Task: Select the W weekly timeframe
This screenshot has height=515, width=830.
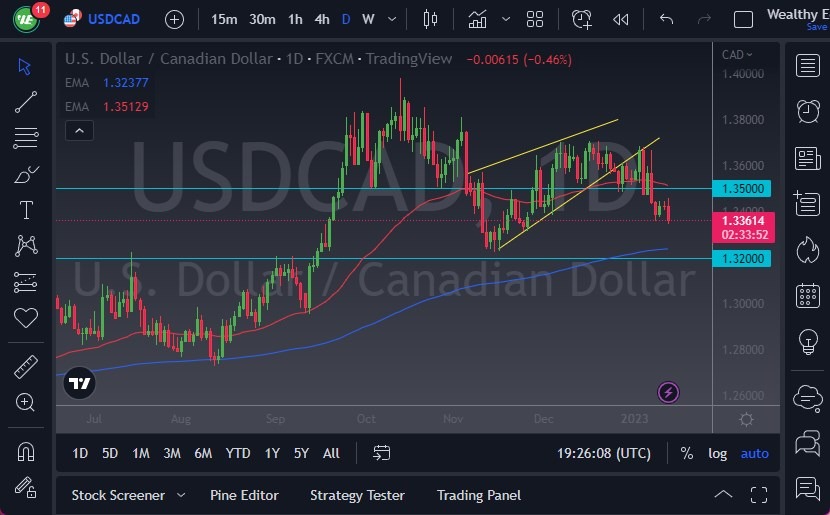Action: click(368, 20)
